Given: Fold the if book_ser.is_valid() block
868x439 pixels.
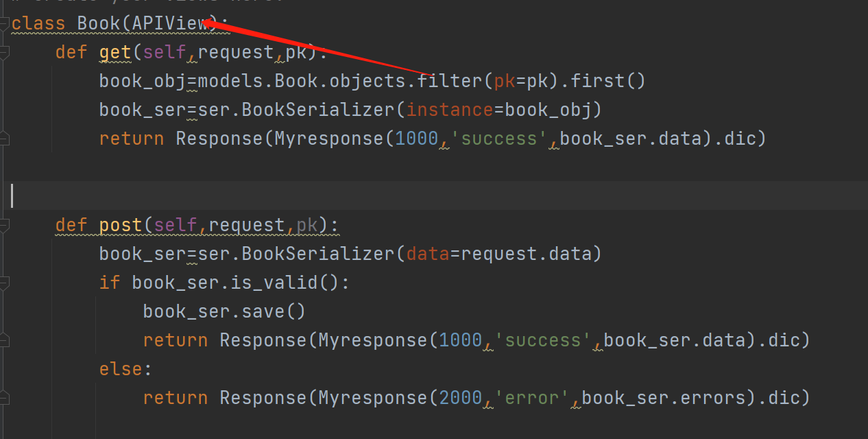Looking at the screenshot, I should tap(4, 283).
